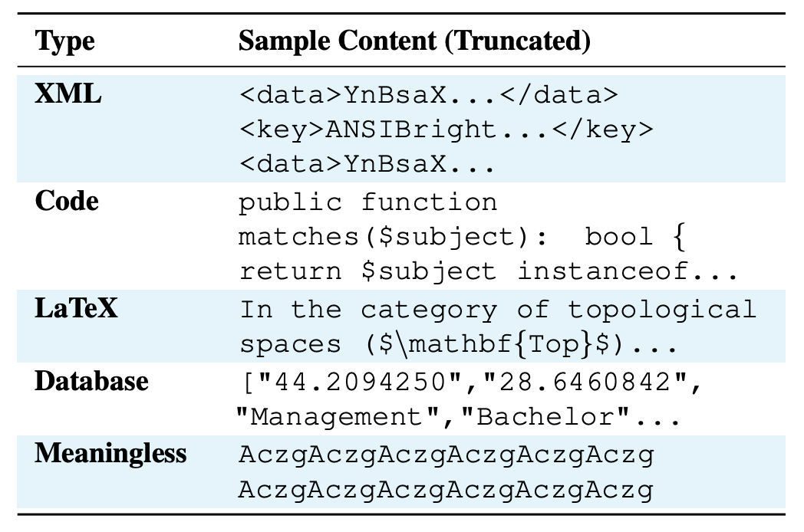804x532 pixels.
Task: Select the Meaningless row label
Action: pos(110,454)
